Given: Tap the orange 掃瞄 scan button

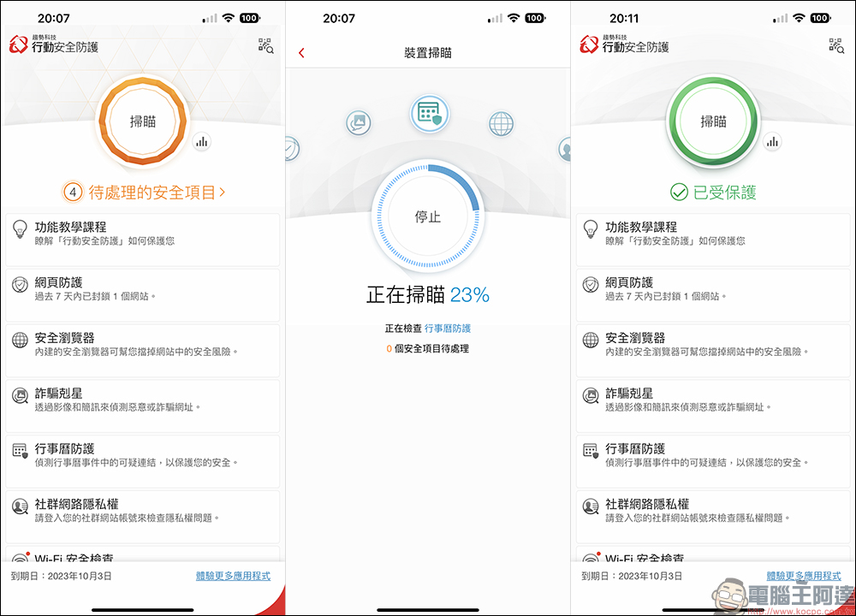Looking at the screenshot, I should 142,121.
